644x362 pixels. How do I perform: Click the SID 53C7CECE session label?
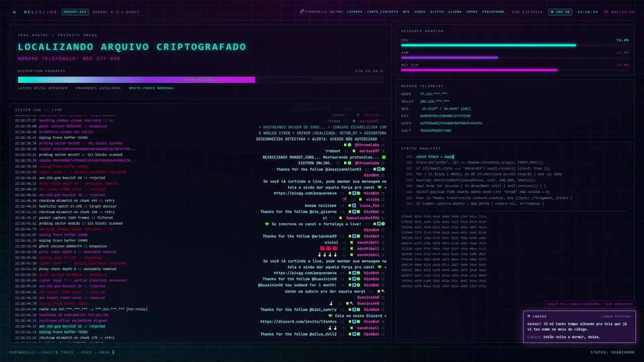(x=527, y=12)
